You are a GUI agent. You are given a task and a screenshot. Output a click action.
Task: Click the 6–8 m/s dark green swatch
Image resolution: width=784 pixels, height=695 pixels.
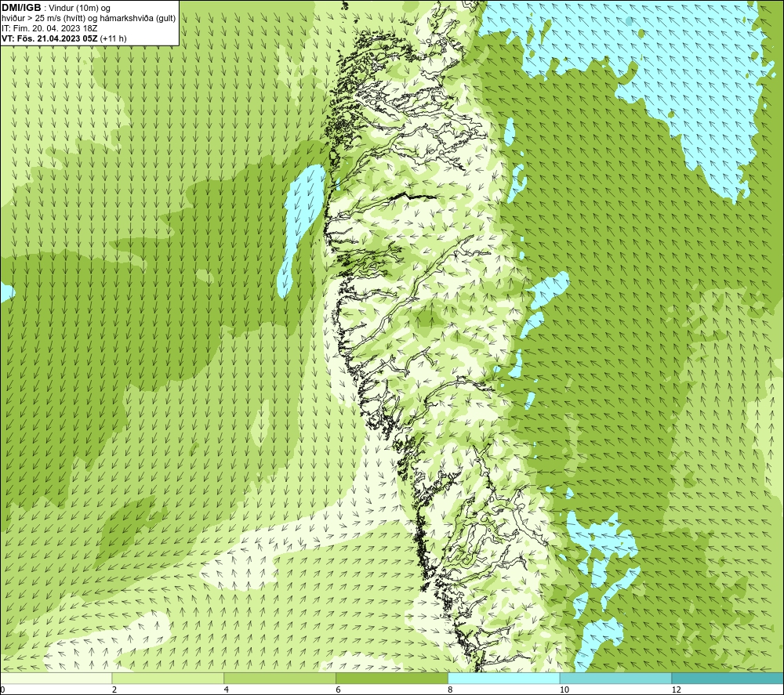coord(392,679)
